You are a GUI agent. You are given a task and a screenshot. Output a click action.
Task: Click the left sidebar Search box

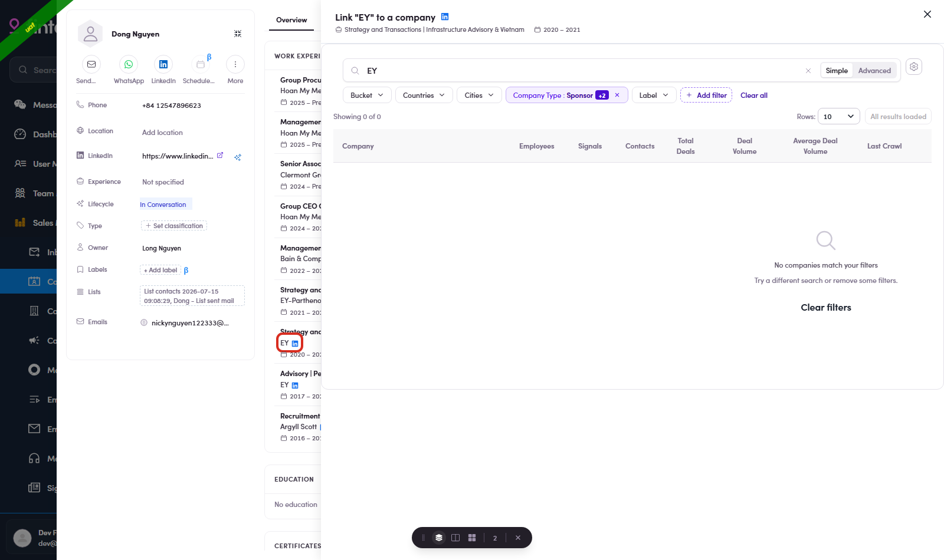tap(33, 70)
